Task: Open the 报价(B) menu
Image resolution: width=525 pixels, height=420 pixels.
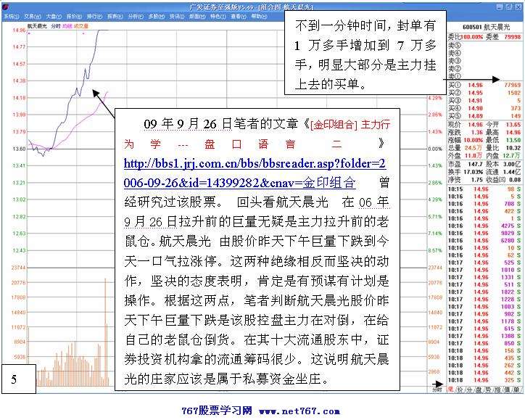Action: coord(74,16)
